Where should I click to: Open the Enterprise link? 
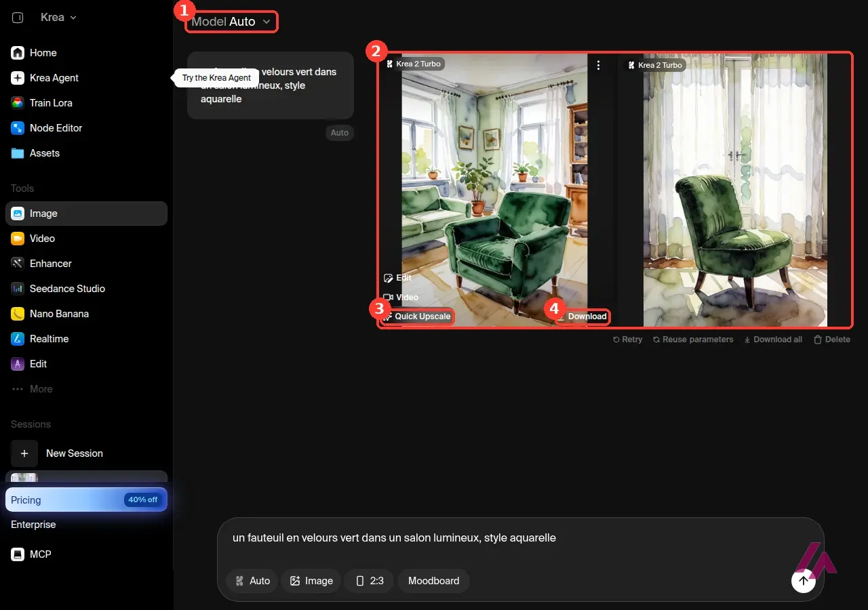[x=33, y=525]
